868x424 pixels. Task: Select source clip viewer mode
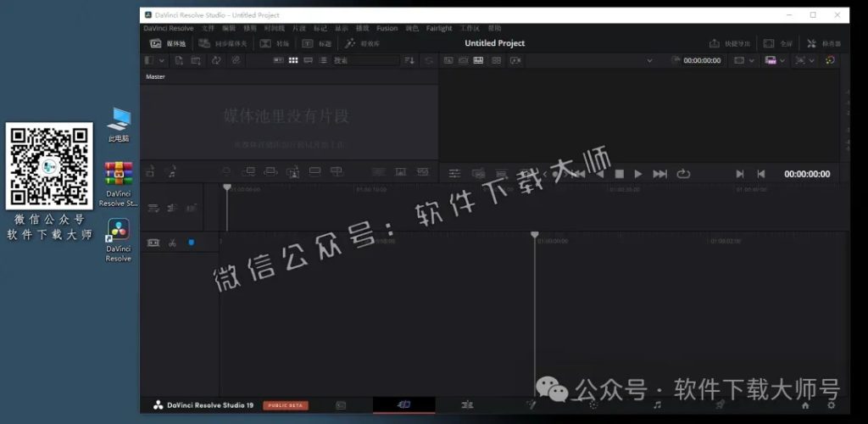pyautogui.click(x=448, y=60)
